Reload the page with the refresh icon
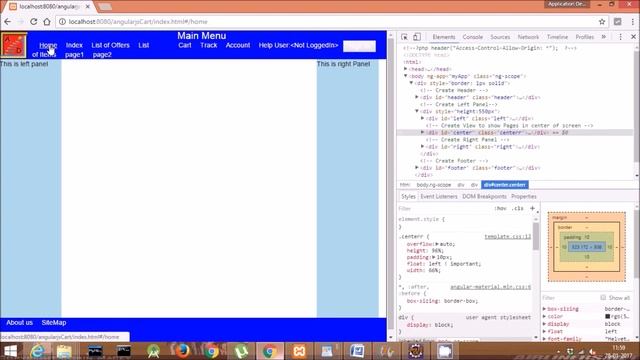640x360 pixels. point(33,22)
